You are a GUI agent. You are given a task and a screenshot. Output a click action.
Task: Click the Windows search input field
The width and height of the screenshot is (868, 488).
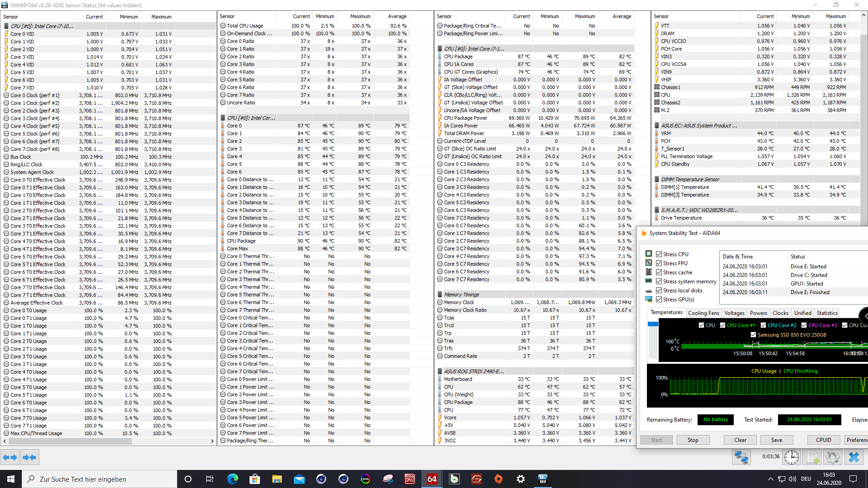99,479
